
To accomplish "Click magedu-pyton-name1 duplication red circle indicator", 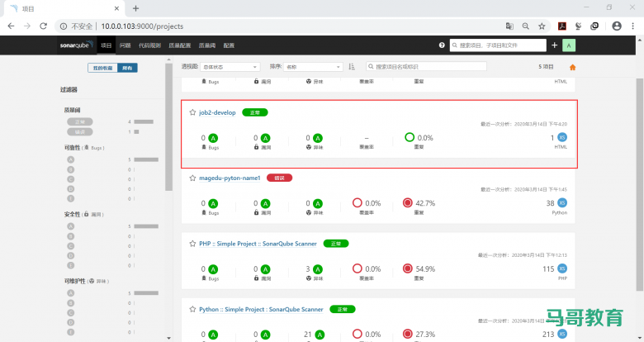I will [407, 202].
